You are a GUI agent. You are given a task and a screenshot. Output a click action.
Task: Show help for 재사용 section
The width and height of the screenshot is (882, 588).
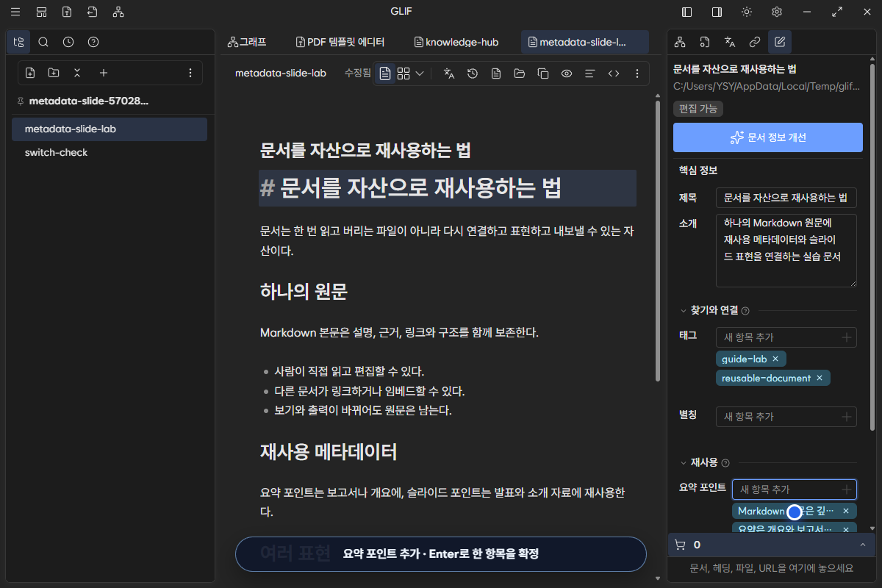click(x=725, y=463)
